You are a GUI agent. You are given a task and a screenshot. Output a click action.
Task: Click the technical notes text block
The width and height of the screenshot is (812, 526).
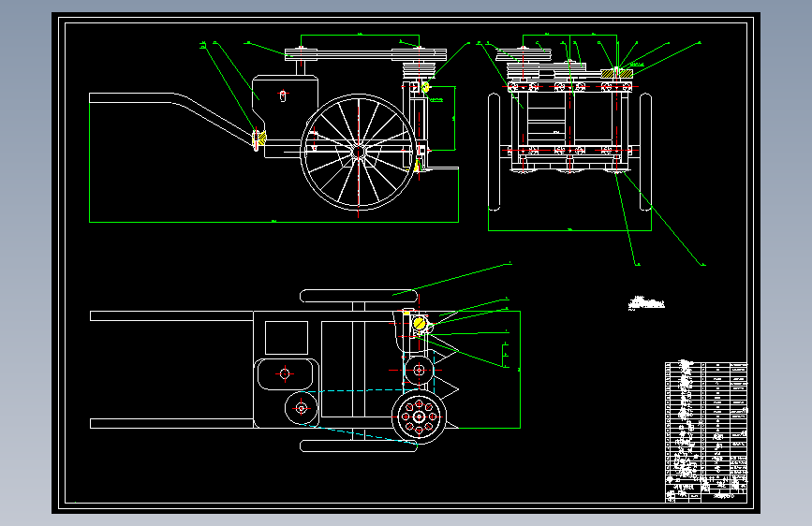tap(646, 303)
